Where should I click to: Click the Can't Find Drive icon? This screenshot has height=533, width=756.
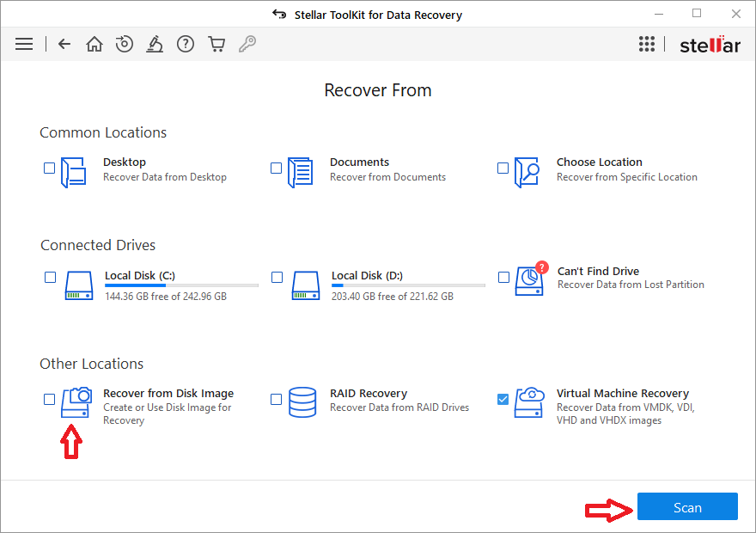531,279
